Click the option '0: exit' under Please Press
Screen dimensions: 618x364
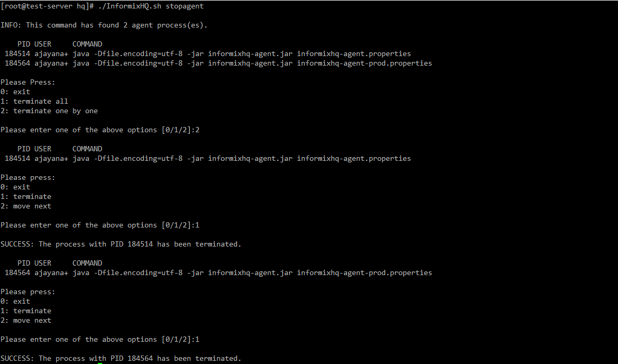point(15,92)
